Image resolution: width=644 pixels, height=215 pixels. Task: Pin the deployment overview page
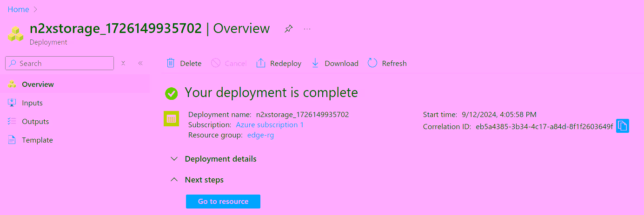(289, 29)
